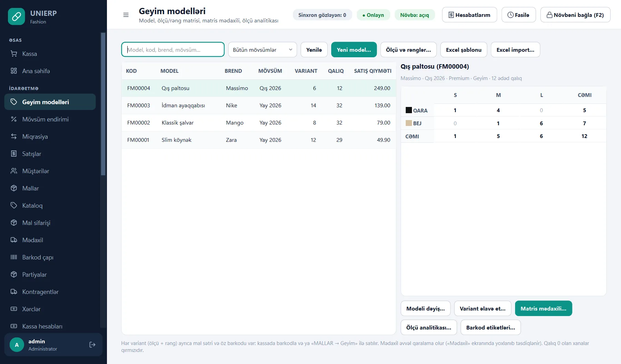Viewport: 621px width, 364px height.
Task: Toggle the sidebar hamburger menu icon
Action: pyautogui.click(x=126, y=15)
